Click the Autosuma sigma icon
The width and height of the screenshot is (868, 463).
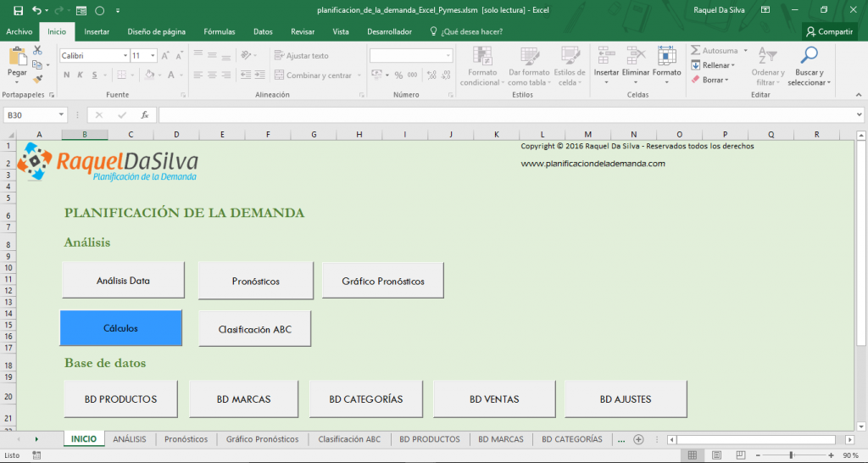point(695,50)
